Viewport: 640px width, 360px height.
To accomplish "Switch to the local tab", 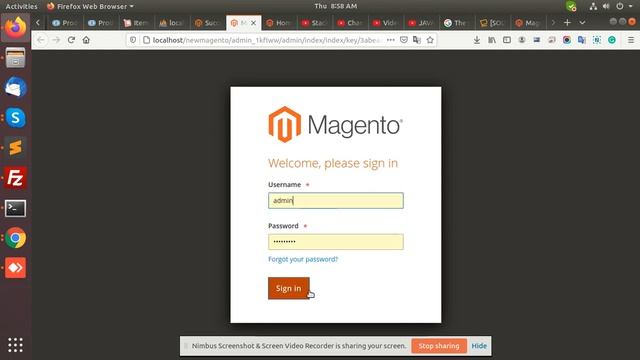I will (171, 23).
